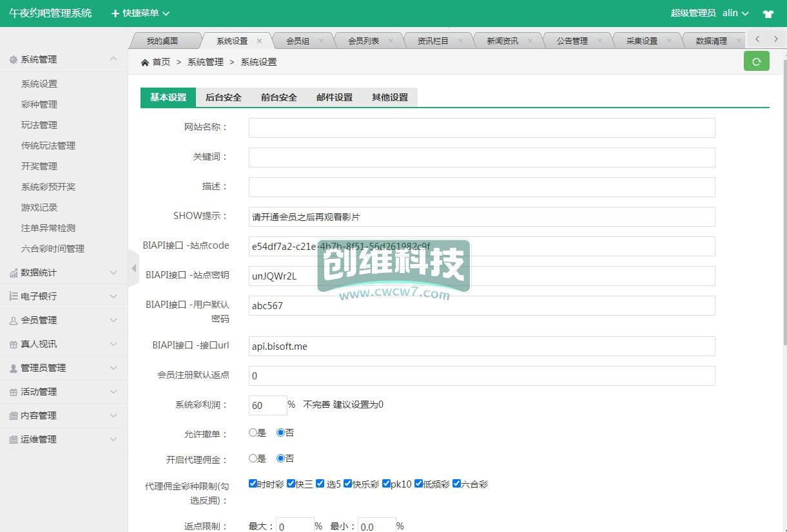Expand the 会员管理 menu chevron
This screenshot has height=532, width=787.
click(113, 320)
